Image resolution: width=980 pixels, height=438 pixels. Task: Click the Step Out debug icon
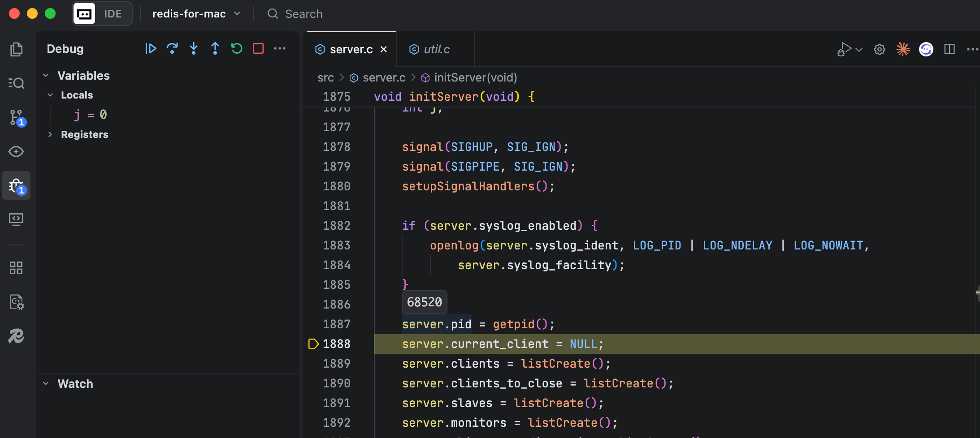tap(215, 48)
